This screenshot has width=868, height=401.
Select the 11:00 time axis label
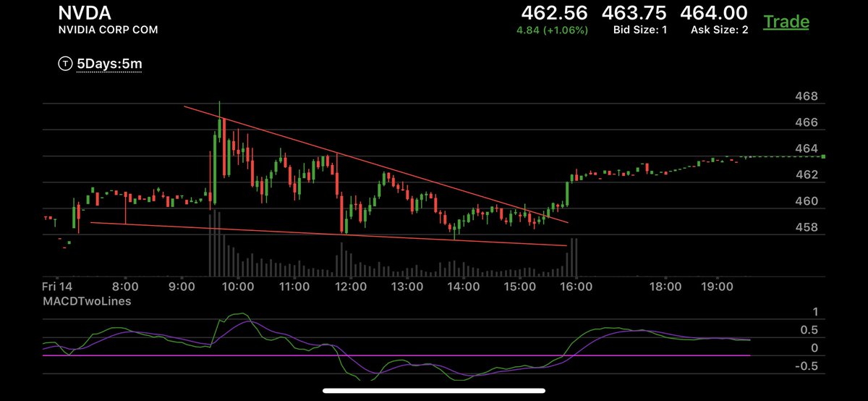(x=294, y=287)
